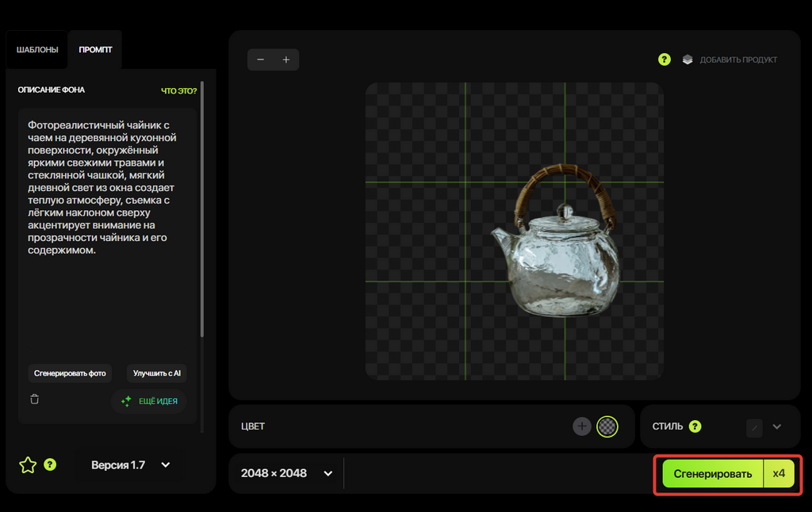The height and width of the screenshot is (512, 812).
Task: Click the style edit pencil box
Action: (x=755, y=428)
